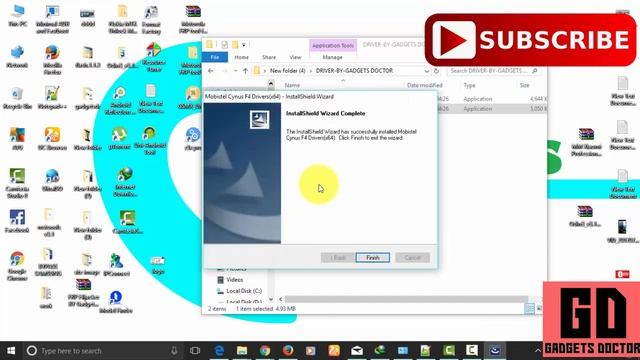This screenshot has height=360, width=640.
Task: Switch to the Share ribbon tab
Action: [269, 57]
